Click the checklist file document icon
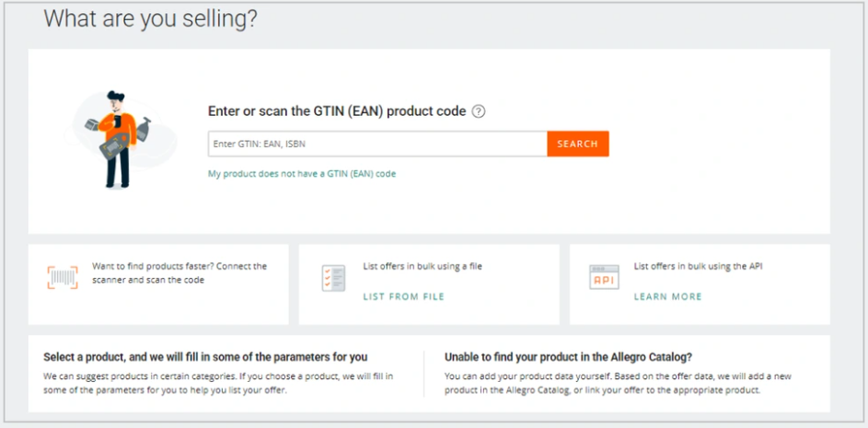This screenshot has height=428, width=868. pos(333,277)
